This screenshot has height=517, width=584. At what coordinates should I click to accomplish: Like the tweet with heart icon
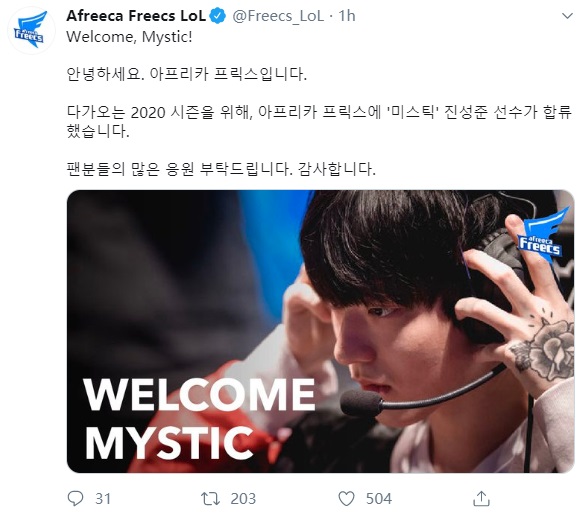tap(346, 499)
